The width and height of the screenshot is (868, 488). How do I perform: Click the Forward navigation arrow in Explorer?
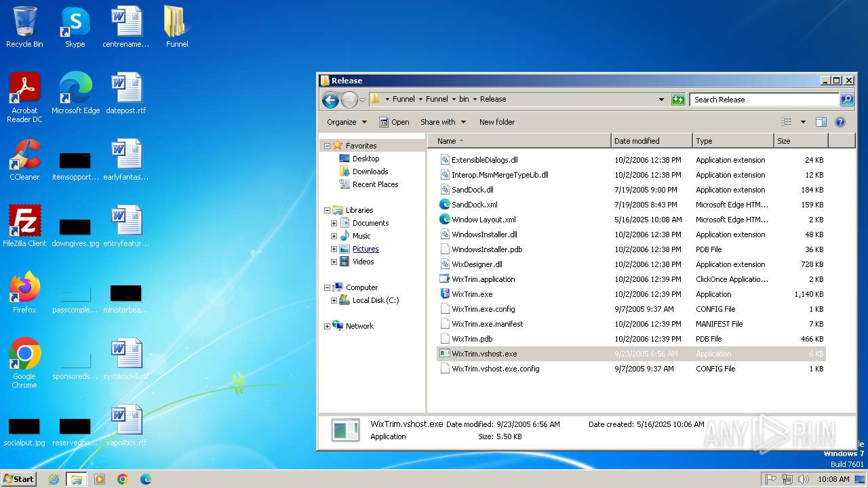349,100
